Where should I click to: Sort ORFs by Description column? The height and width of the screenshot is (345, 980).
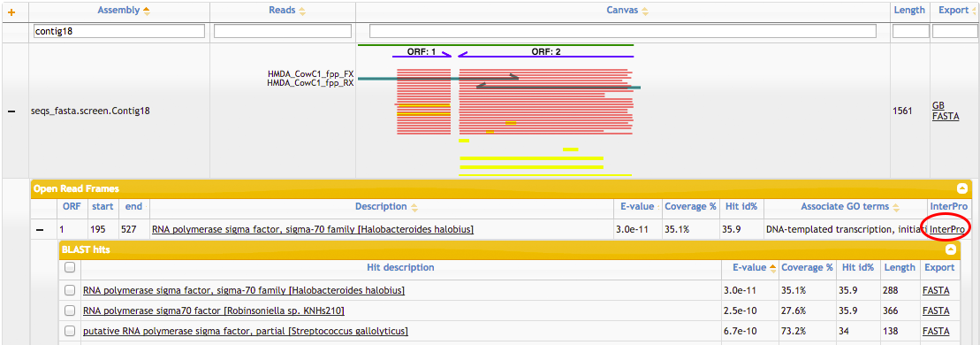pyautogui.click(x=414, y=207)
